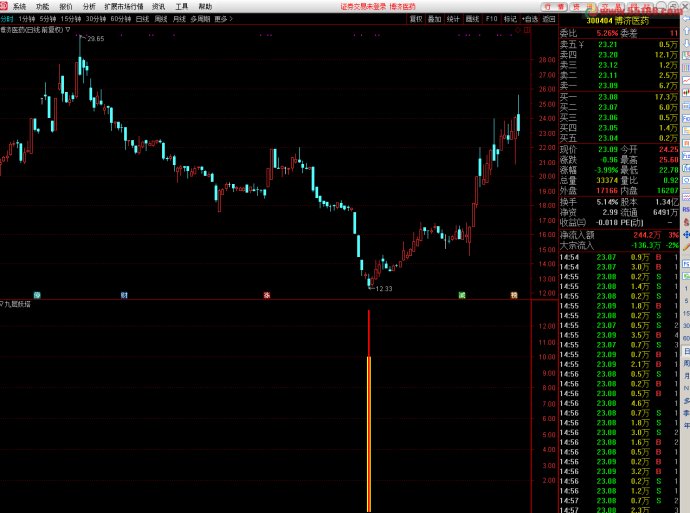The width and height of the screenshot is (690, 513).
Task: Click the candlestick chart sidebar icon
Action: [x=686, y=93]
